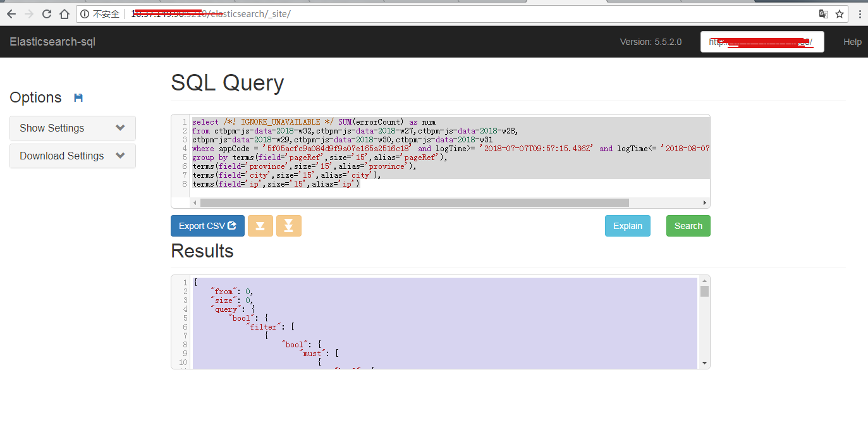Expand the Show Settings panel
The height and width of the screenshot is (439, 868).
tap(73, 128)
